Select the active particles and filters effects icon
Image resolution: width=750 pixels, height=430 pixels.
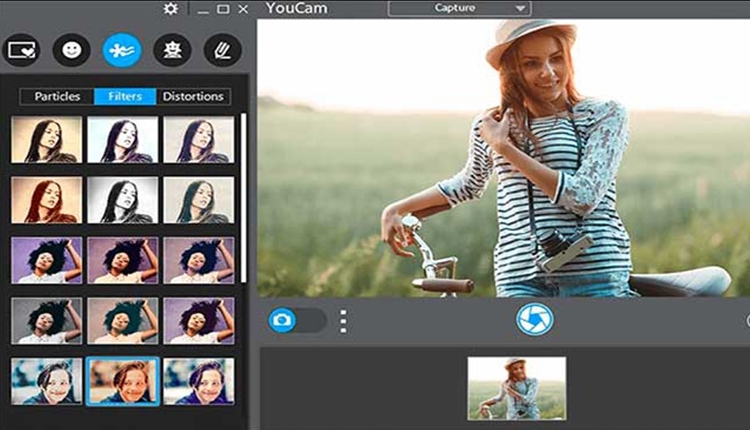(x=122, y=50)
